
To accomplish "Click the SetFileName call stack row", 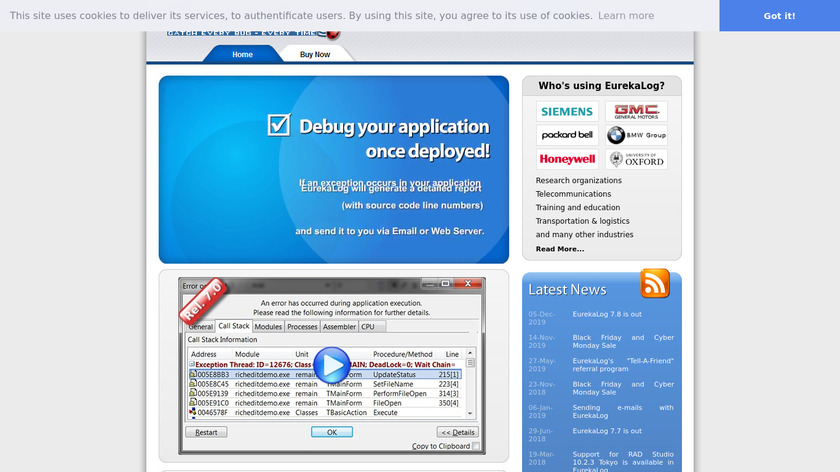I will [x=325, y=384].
